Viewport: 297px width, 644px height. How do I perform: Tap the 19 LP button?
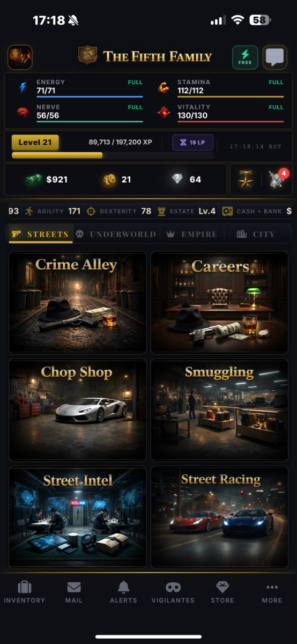click(x=192, y=143)
